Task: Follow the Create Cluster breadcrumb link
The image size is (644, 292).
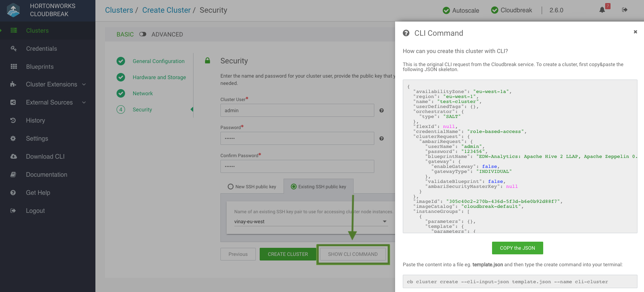Action: click(x=166, y=10)
